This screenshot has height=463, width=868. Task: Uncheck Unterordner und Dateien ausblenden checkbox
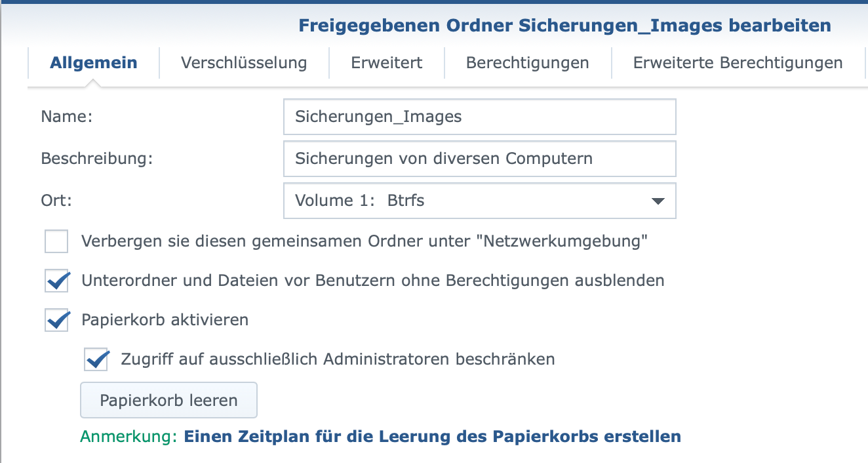pyautogui.click(x=57, y=281)
